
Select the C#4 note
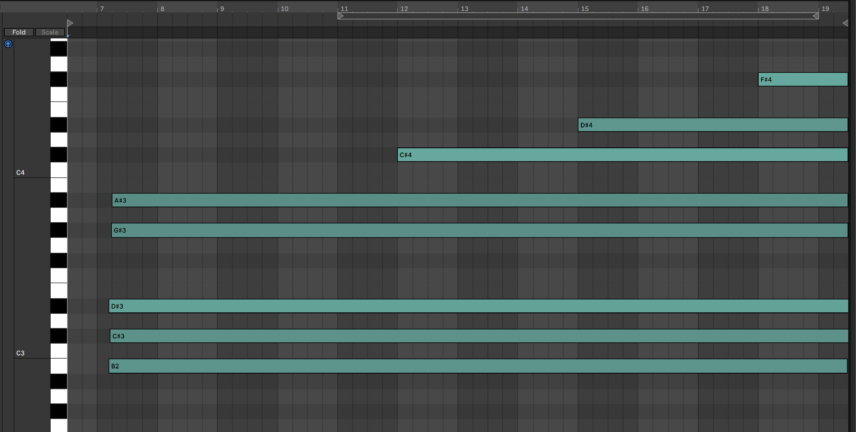tap(622, 155)
